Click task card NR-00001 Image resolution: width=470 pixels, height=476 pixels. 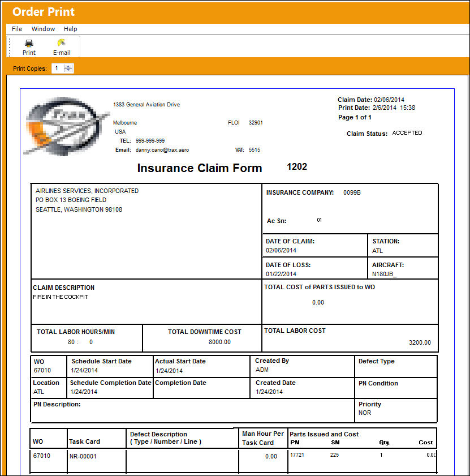pos(83,457)
